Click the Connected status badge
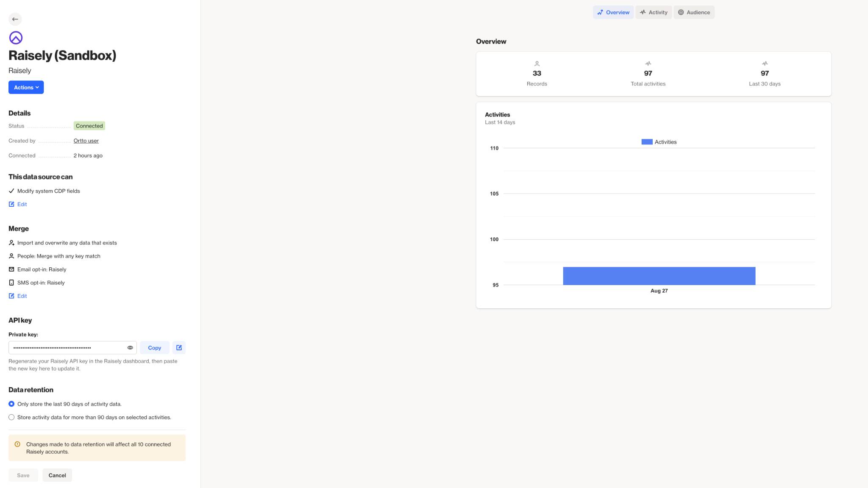868x488 pixels. coord(89,126)
